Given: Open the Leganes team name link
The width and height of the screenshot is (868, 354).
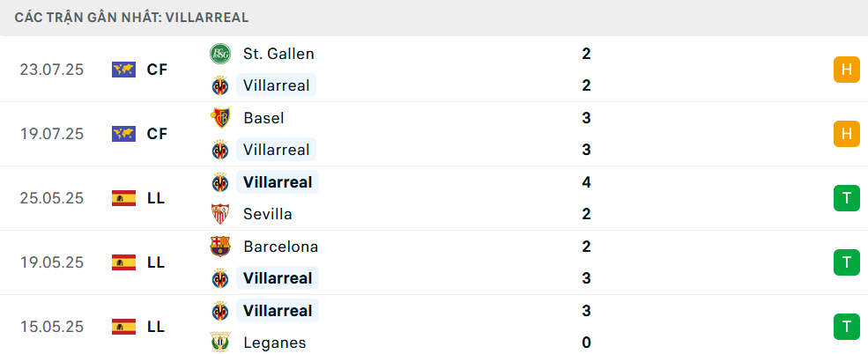Looking at the screenshot, I should coord(275,343).
